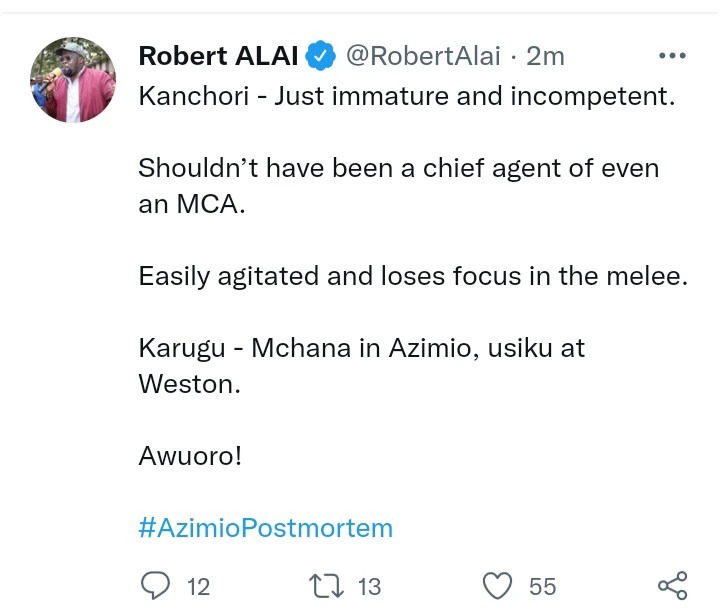This screenshot has height=614, width=720.
Task: Like the tweet with the heart icon
Action: [497, 585]
